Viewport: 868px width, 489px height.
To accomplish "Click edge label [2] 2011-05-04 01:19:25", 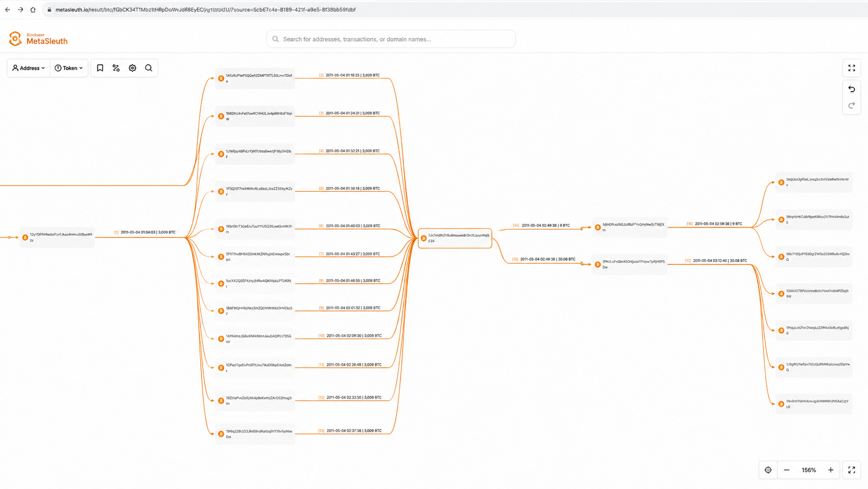I will click(349, 75).
